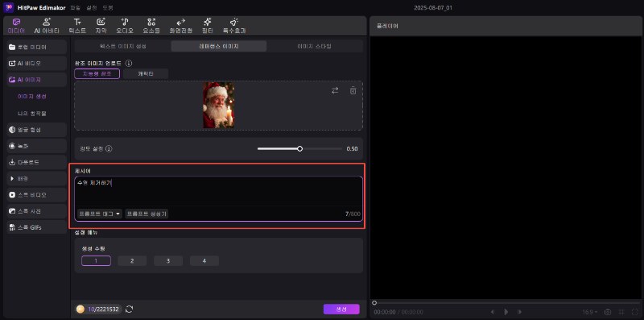Select the stock GIFs sidebar item
The width and height of the screenshot is (644, 320).
(x=36, y=227)
